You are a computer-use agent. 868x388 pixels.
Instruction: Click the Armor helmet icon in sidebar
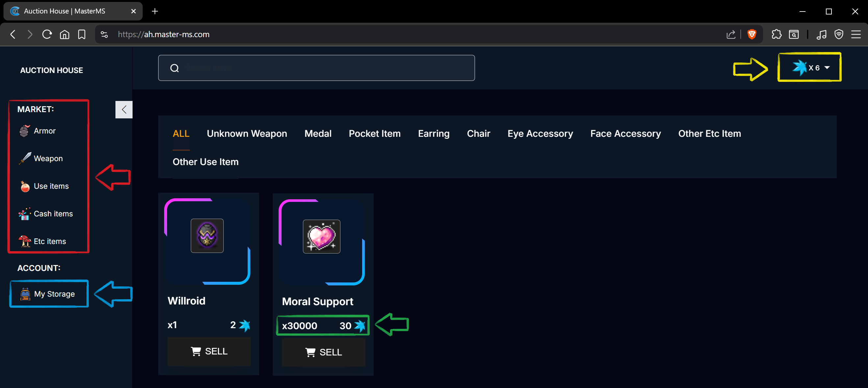tap(24, 131)
